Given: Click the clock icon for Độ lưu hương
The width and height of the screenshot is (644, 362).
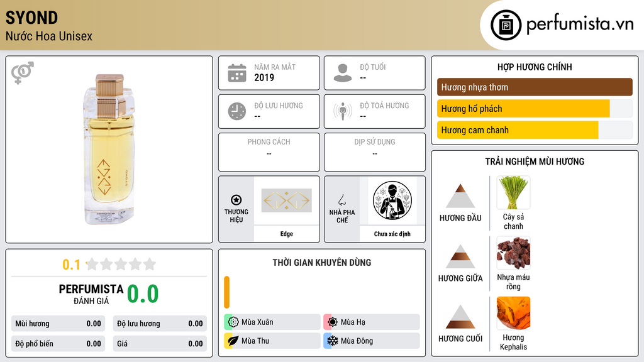Looking at the screenshot, I should coord(237,111).
